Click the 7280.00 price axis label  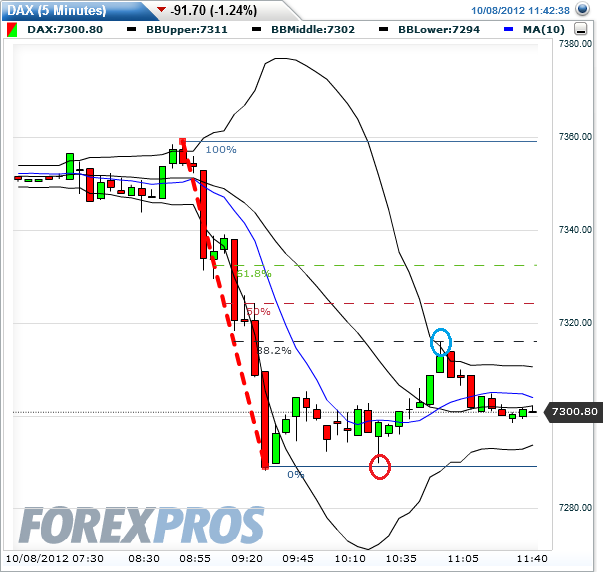tap(575, 508)
